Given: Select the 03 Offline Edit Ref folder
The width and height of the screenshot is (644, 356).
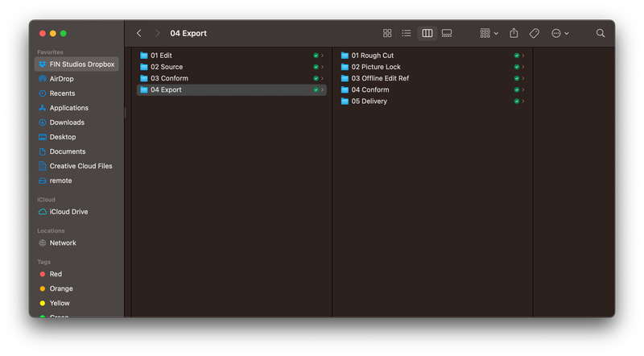Looking at the screenshot, I should click(x=432, y=78).
